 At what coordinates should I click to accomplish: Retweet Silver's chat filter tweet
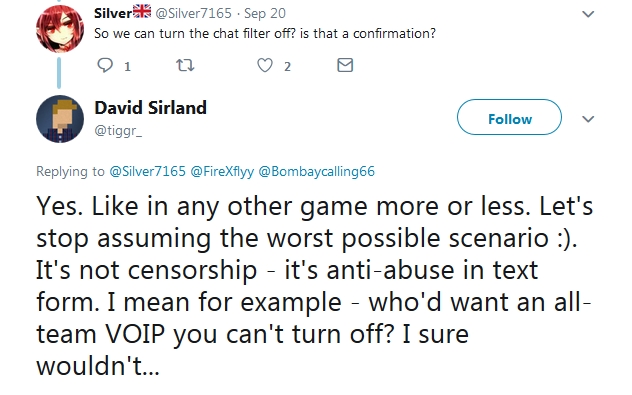185,65
